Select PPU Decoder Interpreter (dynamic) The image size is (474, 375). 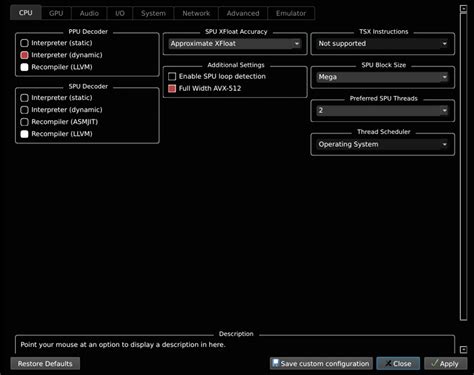[x=61, y=55]
